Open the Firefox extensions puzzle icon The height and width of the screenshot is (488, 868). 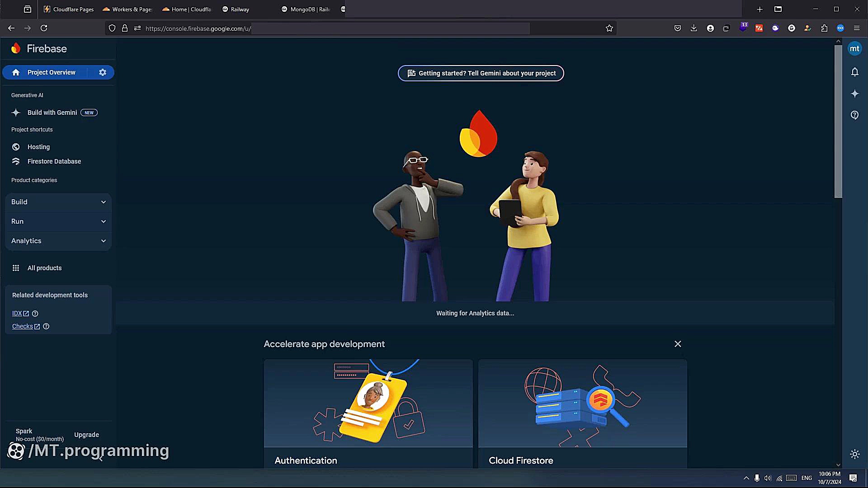pos(824,28)
